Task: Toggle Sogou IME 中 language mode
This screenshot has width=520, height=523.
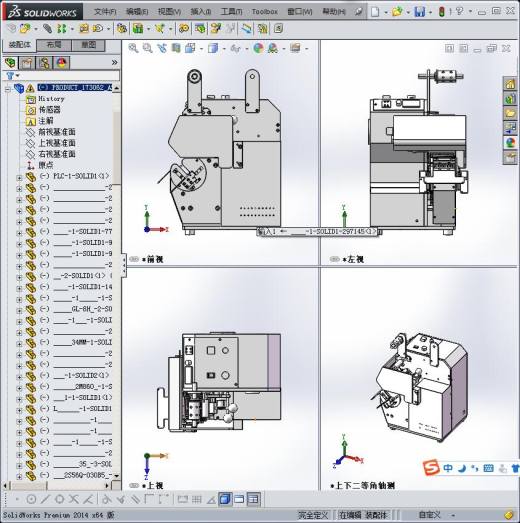Action: (x=448, y=468)
